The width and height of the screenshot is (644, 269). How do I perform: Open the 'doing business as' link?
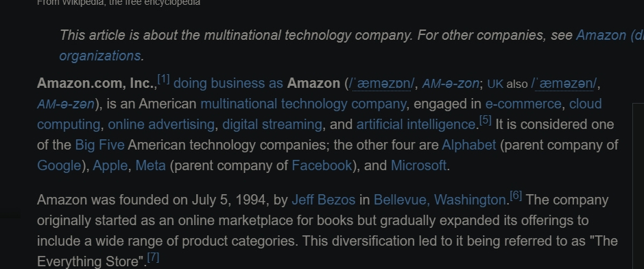pyautogui.click(x=228, y=84)
